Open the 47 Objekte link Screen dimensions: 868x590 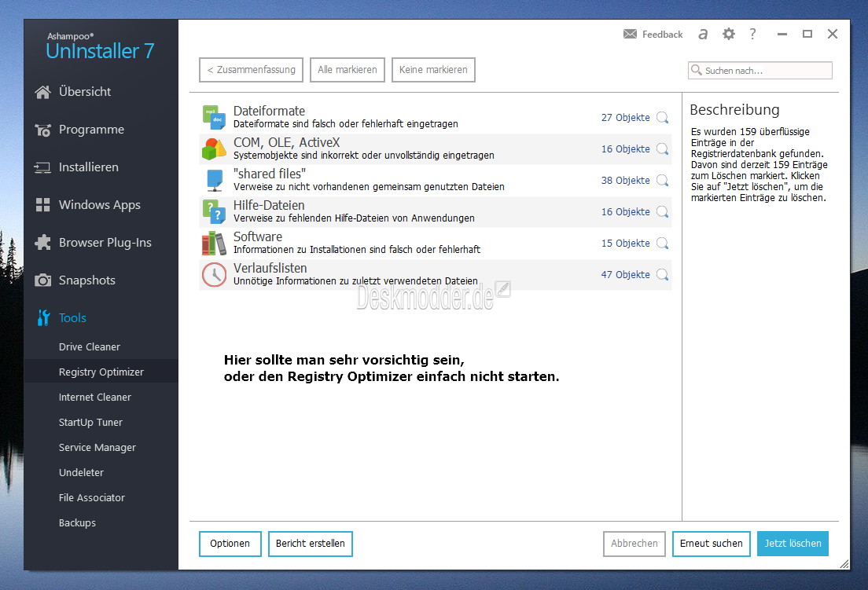(626, 275)
